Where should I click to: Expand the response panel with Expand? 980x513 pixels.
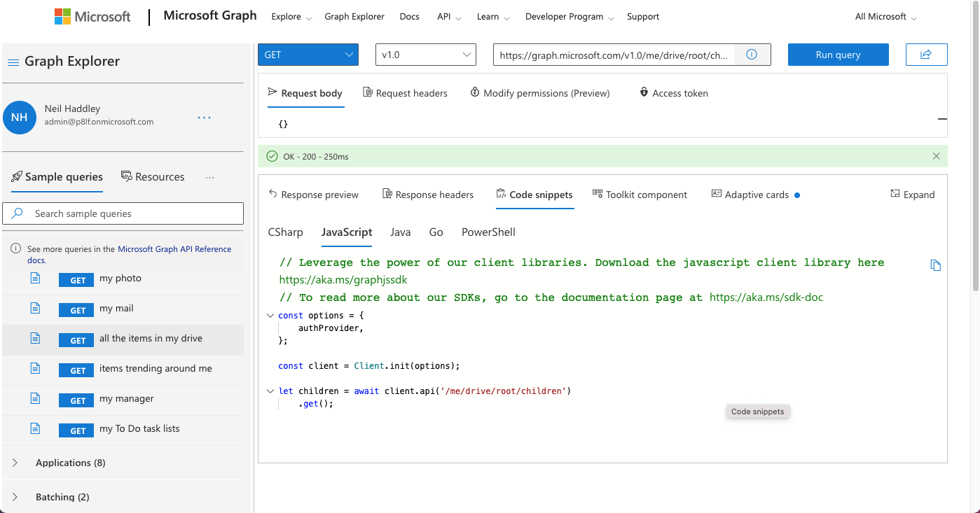pos(912,195)
